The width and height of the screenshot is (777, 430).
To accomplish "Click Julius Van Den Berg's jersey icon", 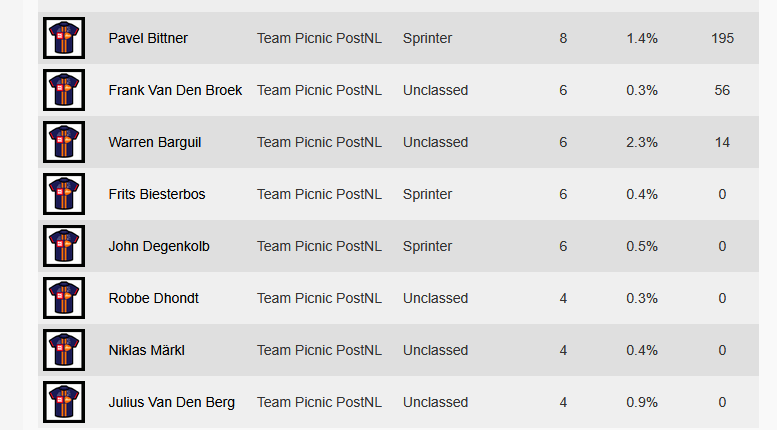I will click(64, 402).
